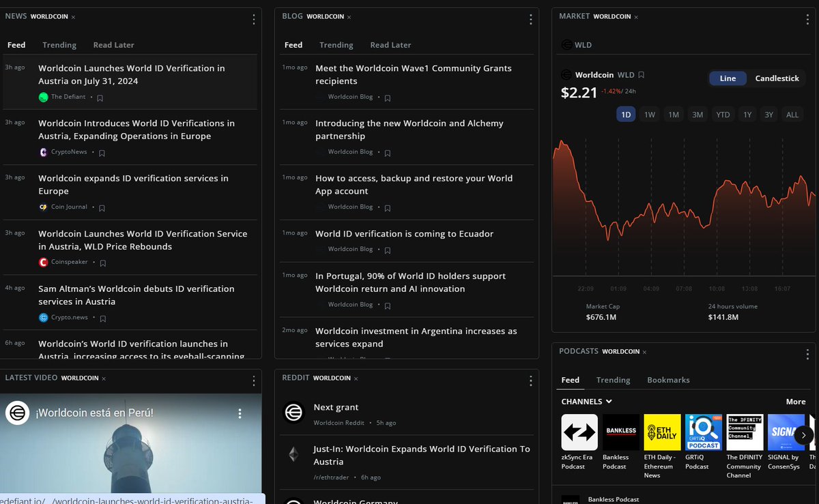819x504 pixels.
Task: Select the ETH Daily channel icon
Action: click(662, 432)
